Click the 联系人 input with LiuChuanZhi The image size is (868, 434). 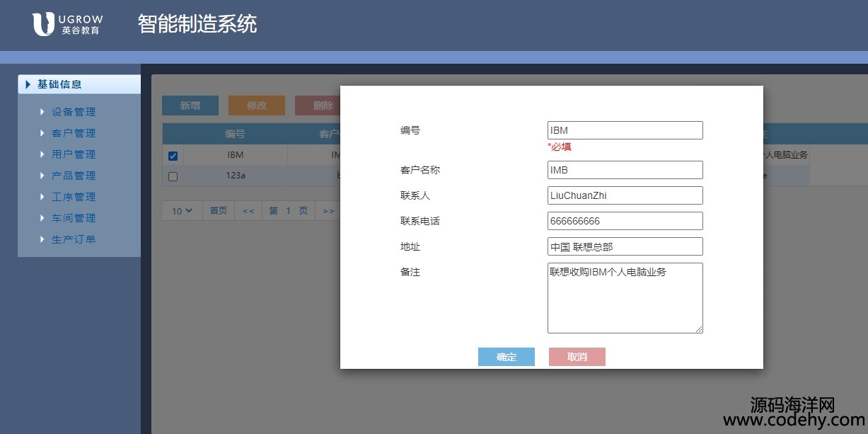[625, 195]
